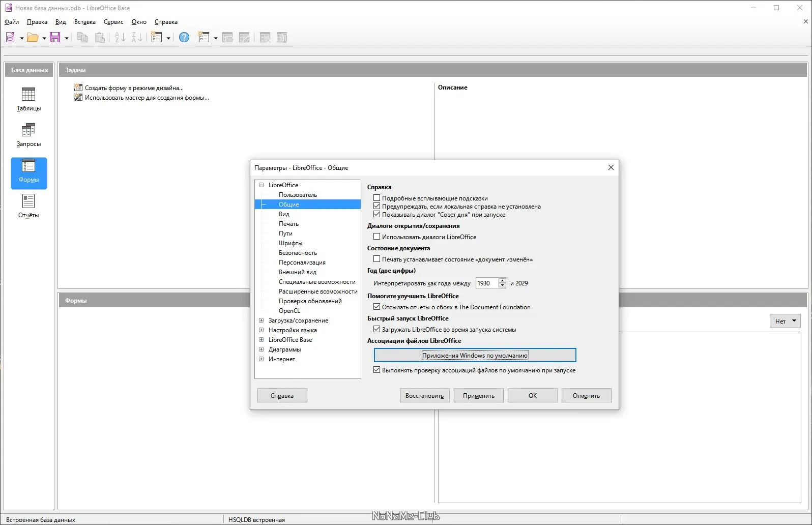Select Таблицы in the database sidebar
812x525 pixels.
(x=28, y=99)
